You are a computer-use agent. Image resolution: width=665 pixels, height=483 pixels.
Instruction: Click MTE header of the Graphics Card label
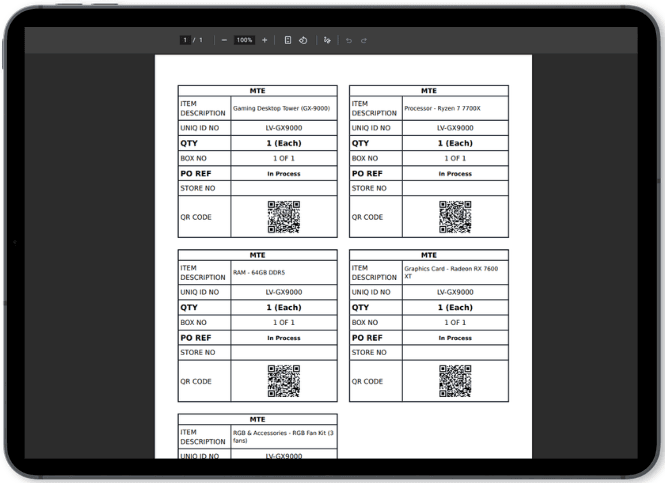[x=429, y=255]
